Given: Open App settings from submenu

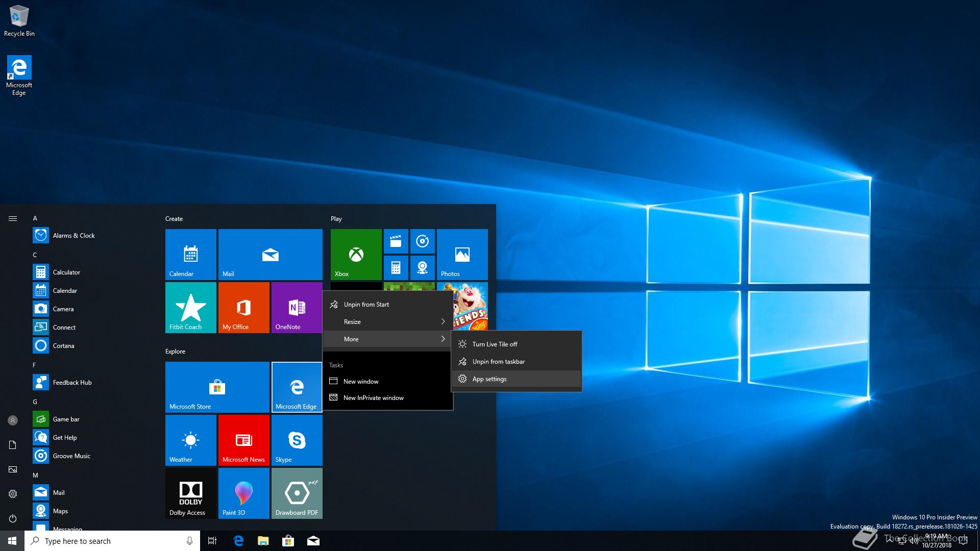Looking at the screenshot, I should coord(517,379).
